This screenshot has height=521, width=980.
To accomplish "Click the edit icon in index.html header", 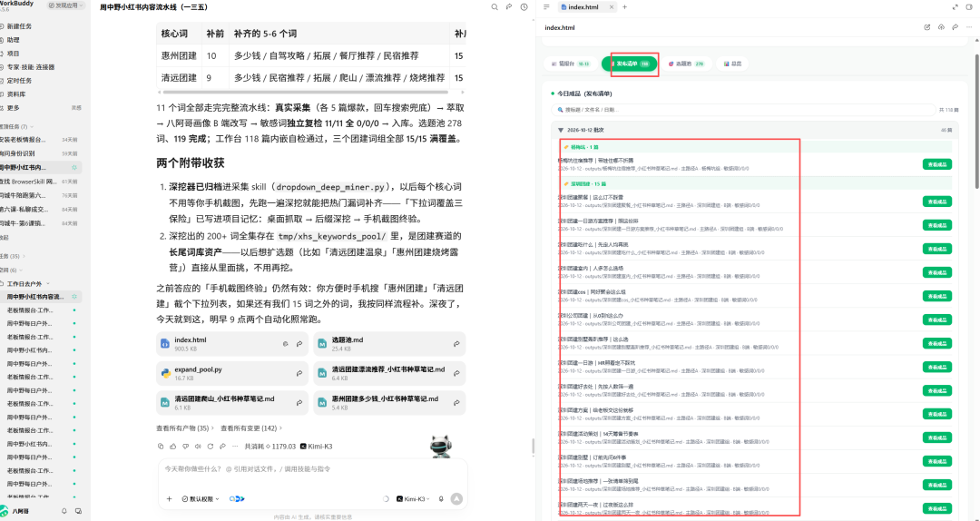I will (x=926, y=27).
